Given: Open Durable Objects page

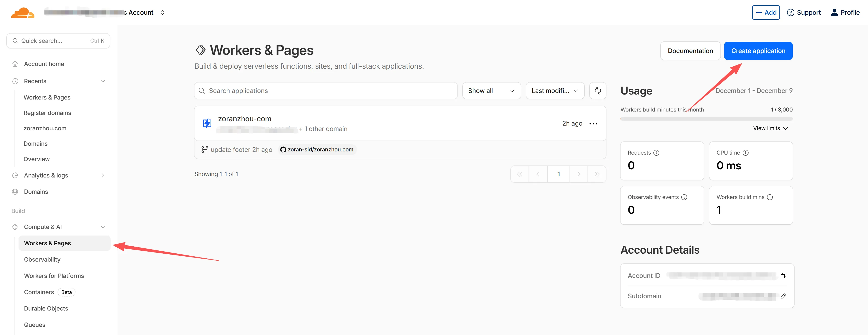Looking at the screenshot, I should 46,309.
